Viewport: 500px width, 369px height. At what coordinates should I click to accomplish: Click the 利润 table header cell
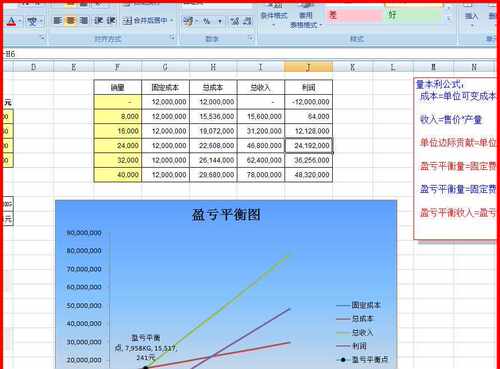tap(308, 87)
